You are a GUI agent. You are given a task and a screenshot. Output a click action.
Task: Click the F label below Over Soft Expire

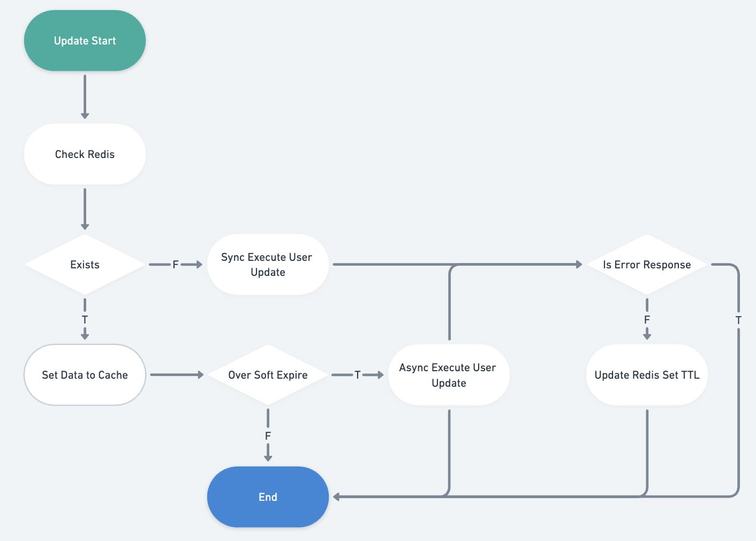pyautogui.click(x=268, y=436)
